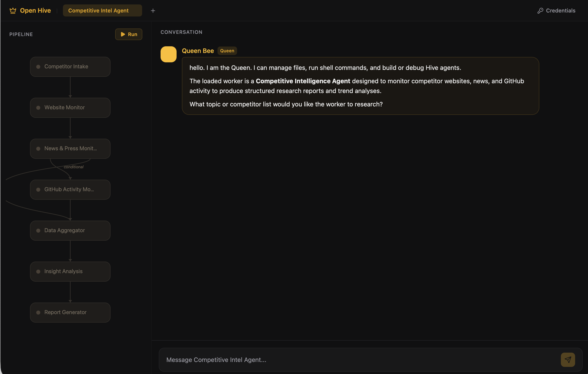Click the message input field
The width and height of the screenshot is (588, 374).
(359, 360)
